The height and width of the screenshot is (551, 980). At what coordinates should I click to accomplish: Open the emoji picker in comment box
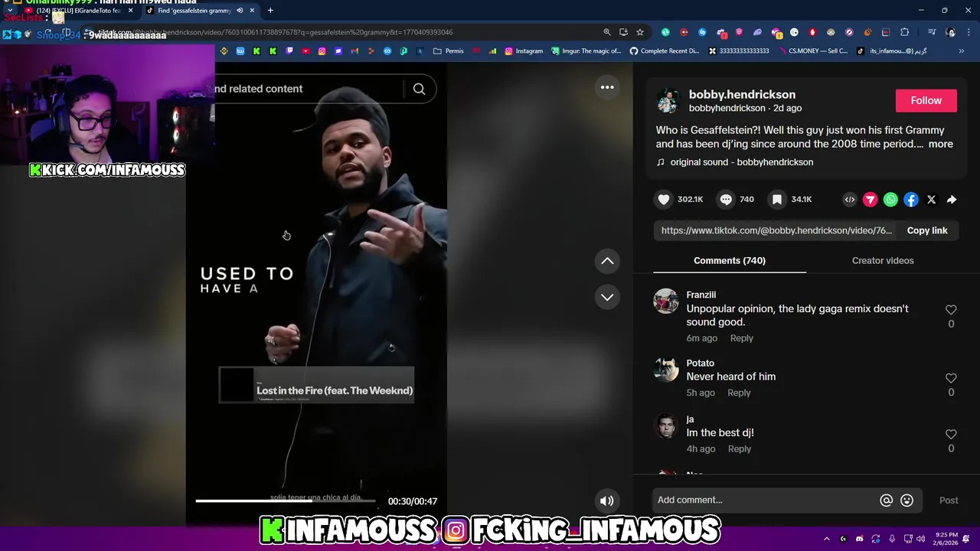(906, 500)
